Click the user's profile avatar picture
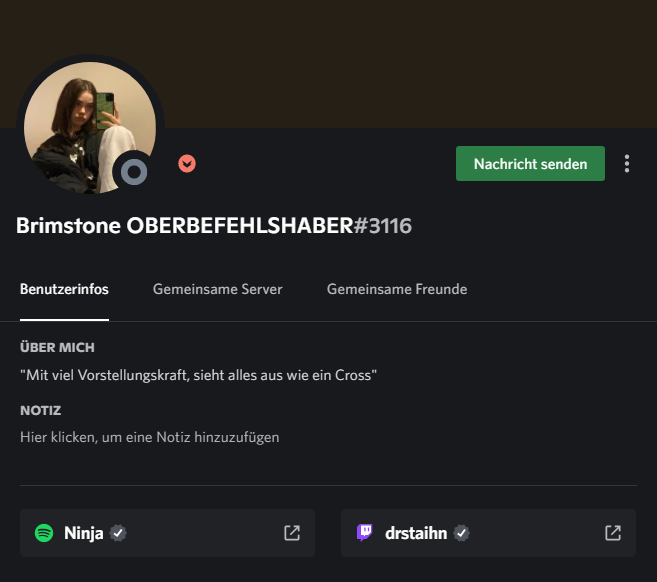This screenshot has height=582, width=657. click(x=90, y=128)
